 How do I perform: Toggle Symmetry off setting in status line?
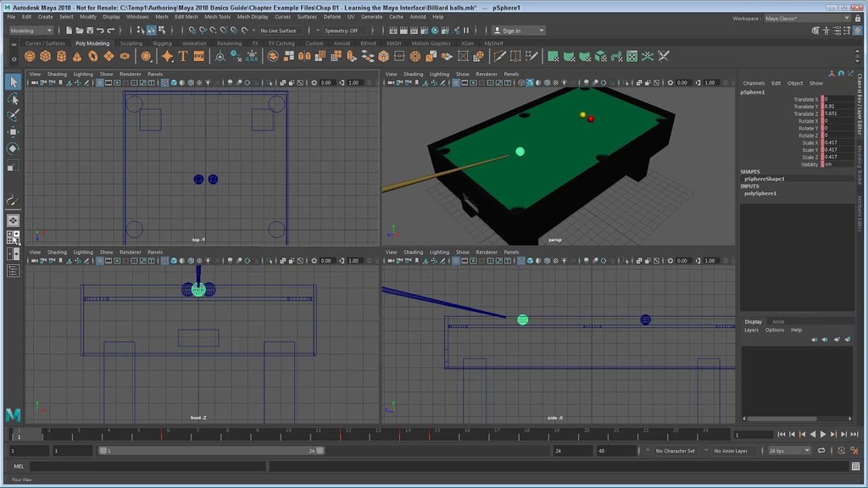(x=342, y=30)
